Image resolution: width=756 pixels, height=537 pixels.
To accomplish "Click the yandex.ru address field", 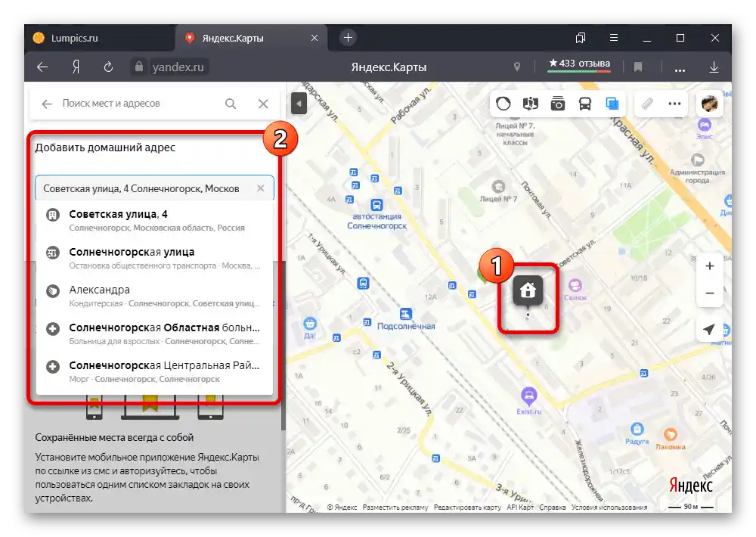I will click(178, 67).
